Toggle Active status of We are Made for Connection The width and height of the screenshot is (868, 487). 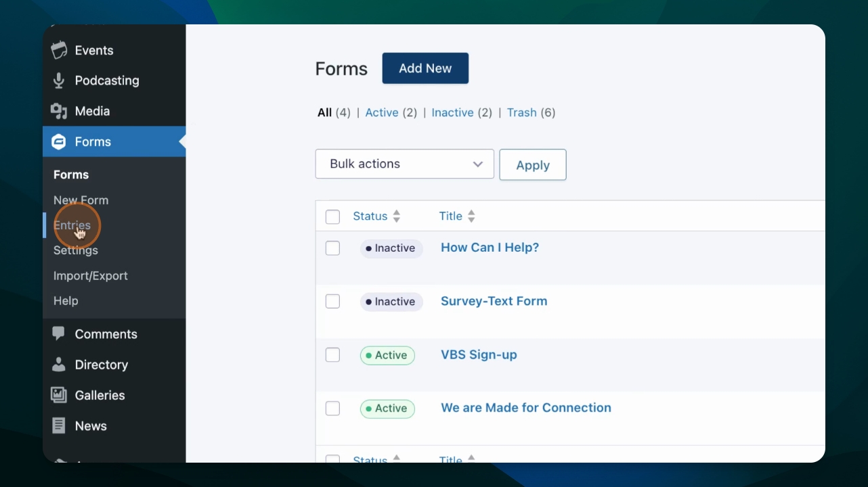tap(387, 409)
